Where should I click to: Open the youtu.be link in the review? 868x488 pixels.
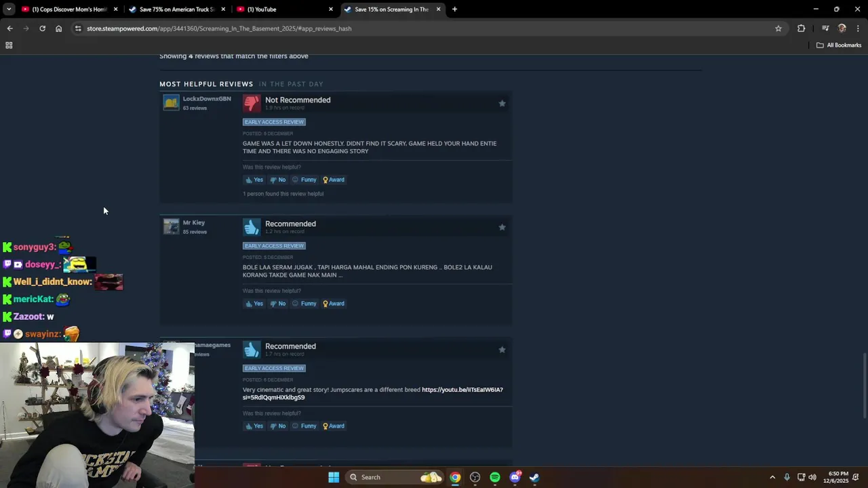[462, 390]
